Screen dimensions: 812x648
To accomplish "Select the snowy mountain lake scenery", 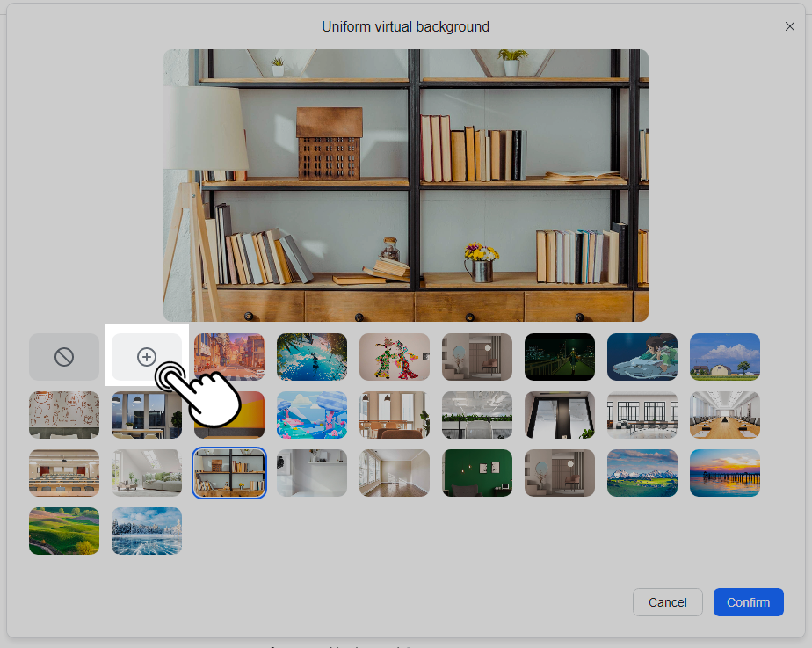I will tap(642, 473).
